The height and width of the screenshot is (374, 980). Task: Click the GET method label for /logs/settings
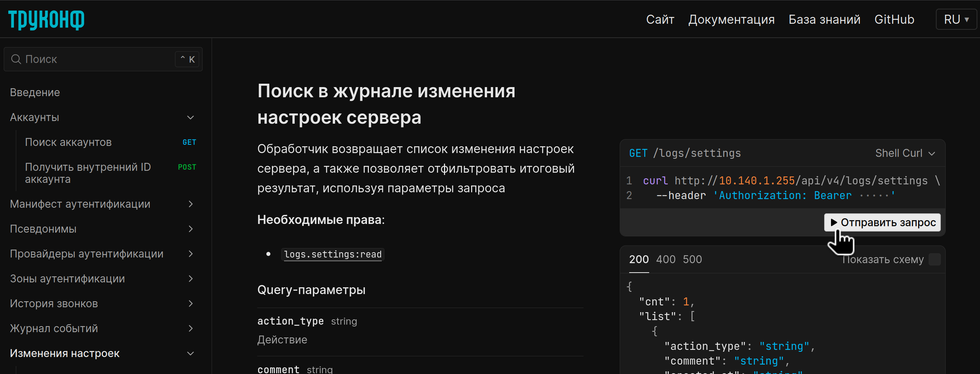coord(637,153)
